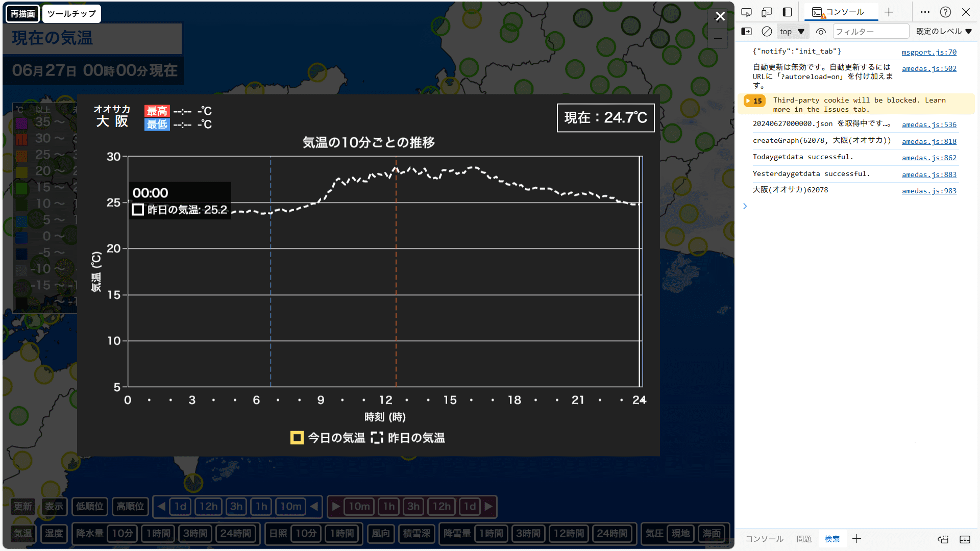Open live expression eye icon

[x=821, y=32]
